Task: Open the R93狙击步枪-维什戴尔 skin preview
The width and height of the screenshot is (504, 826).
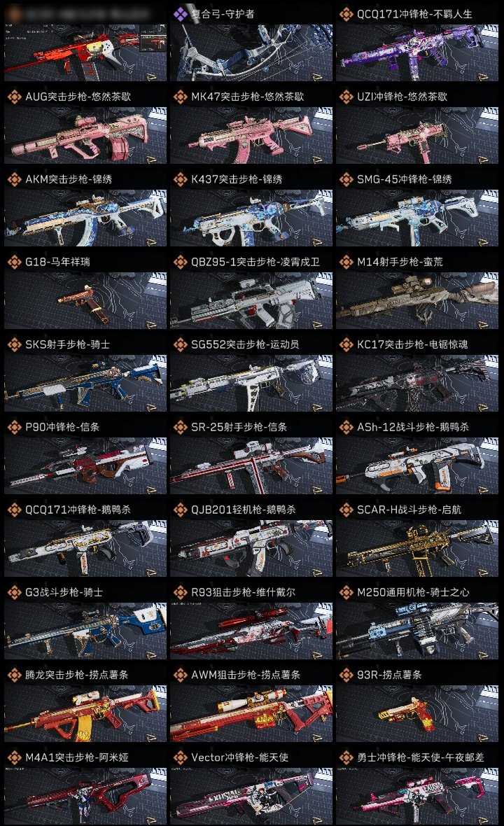Action: pos(251,631)
